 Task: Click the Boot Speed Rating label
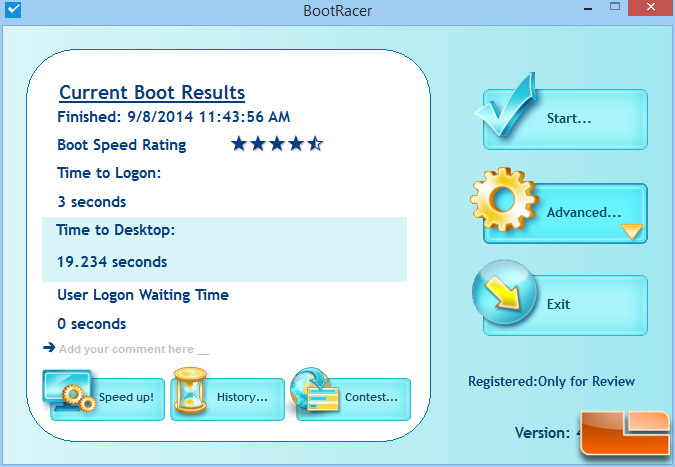(122, 145)
